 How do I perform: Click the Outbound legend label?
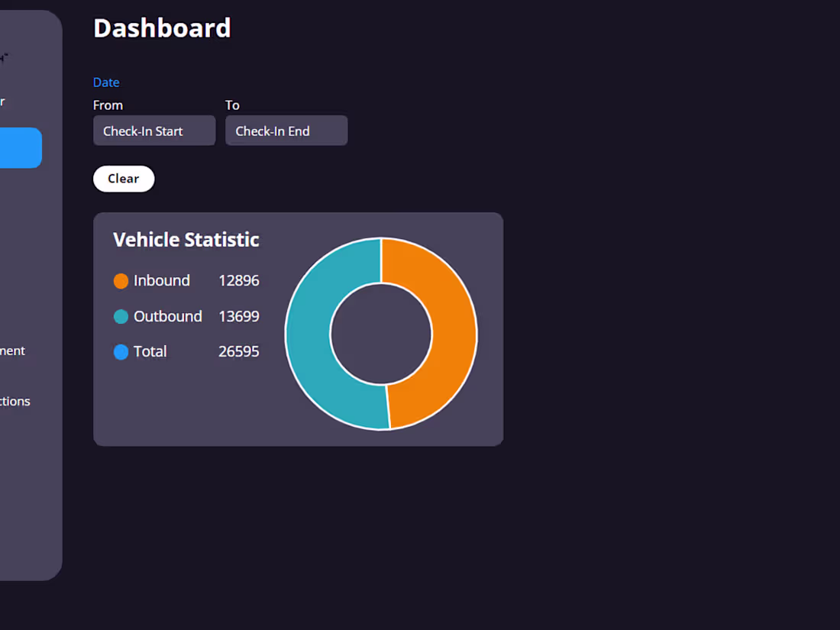(168, 317)
